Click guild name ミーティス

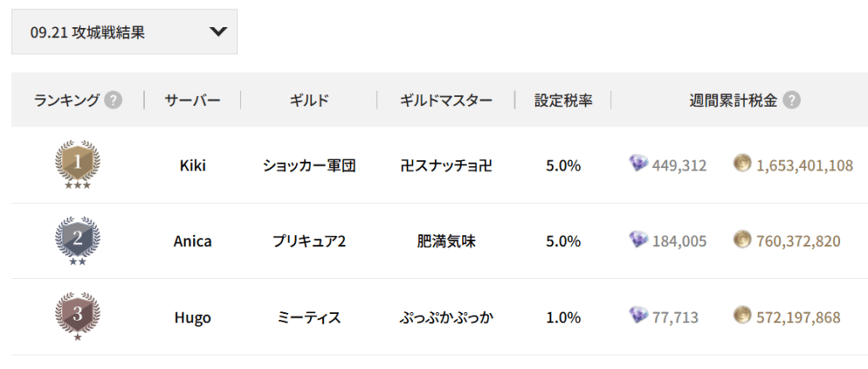pos(309,318)
